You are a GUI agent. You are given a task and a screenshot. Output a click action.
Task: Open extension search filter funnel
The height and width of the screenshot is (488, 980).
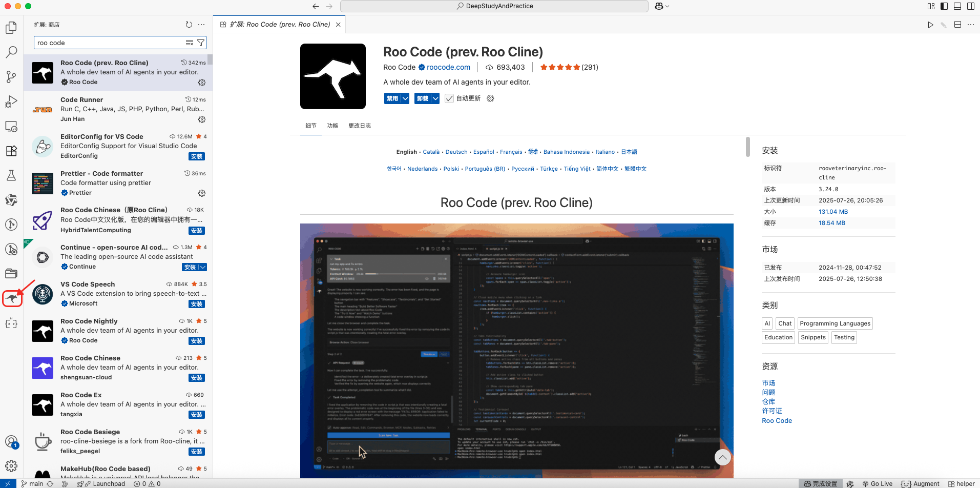click(201, 43)
